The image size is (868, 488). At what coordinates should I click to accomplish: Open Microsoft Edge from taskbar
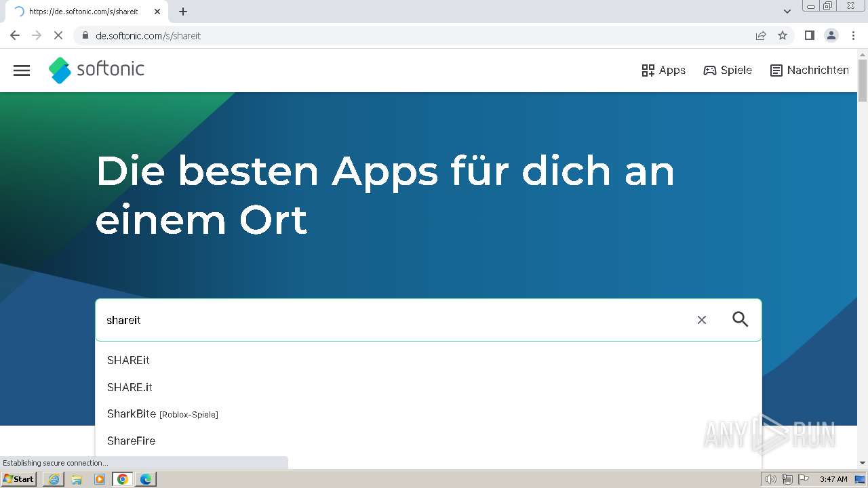[x=146, y=479]
